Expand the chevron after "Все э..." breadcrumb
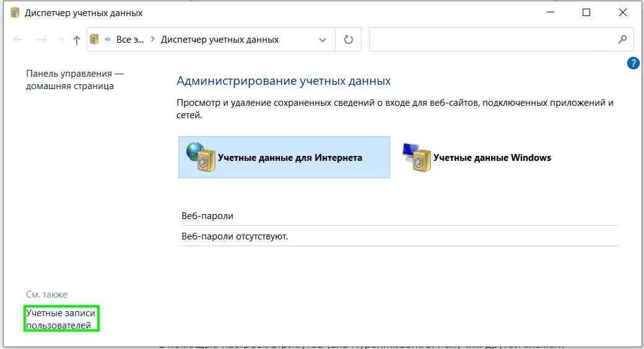The width and height of the screenshot is (644, 349). click(153, 40)
